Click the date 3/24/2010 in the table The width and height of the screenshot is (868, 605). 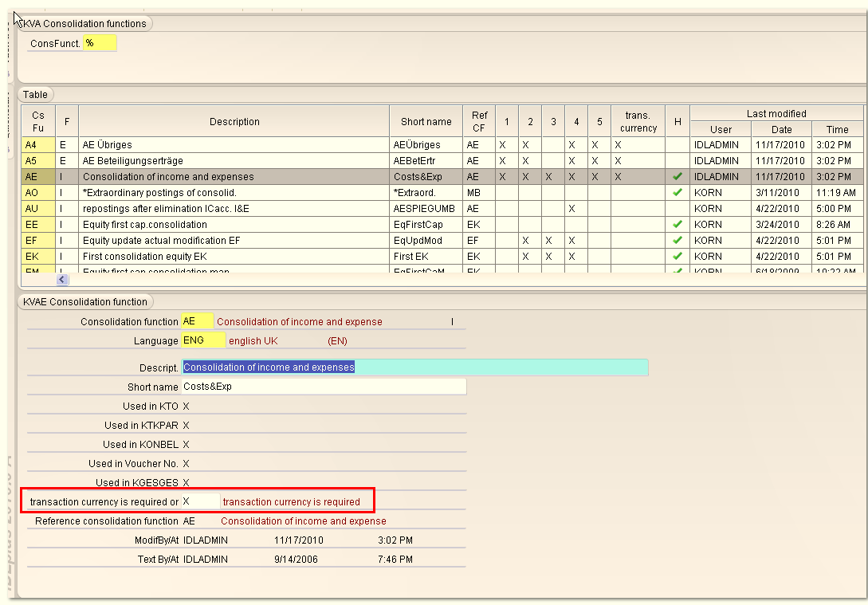[x=777, y=225]
